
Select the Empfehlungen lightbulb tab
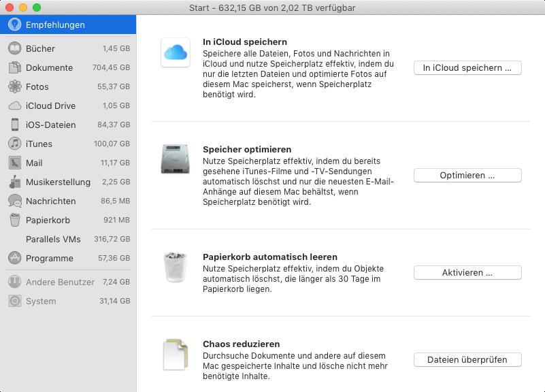(x=68, y=24)
